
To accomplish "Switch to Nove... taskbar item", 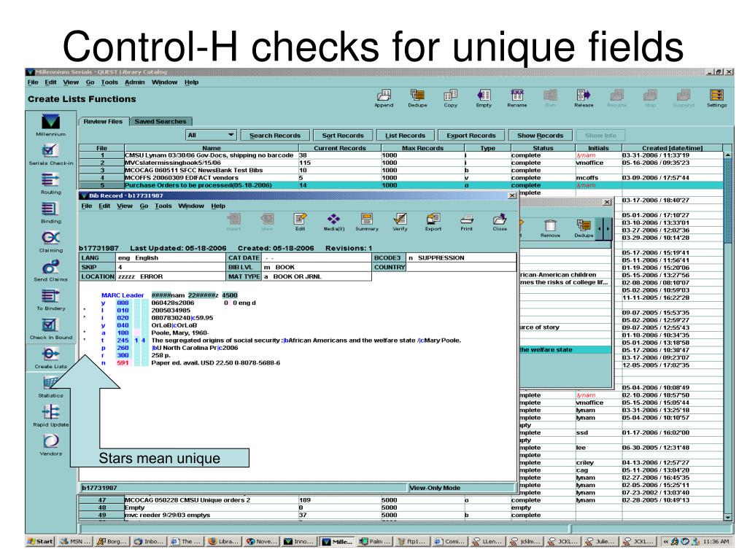I will [x=262, y=542].
